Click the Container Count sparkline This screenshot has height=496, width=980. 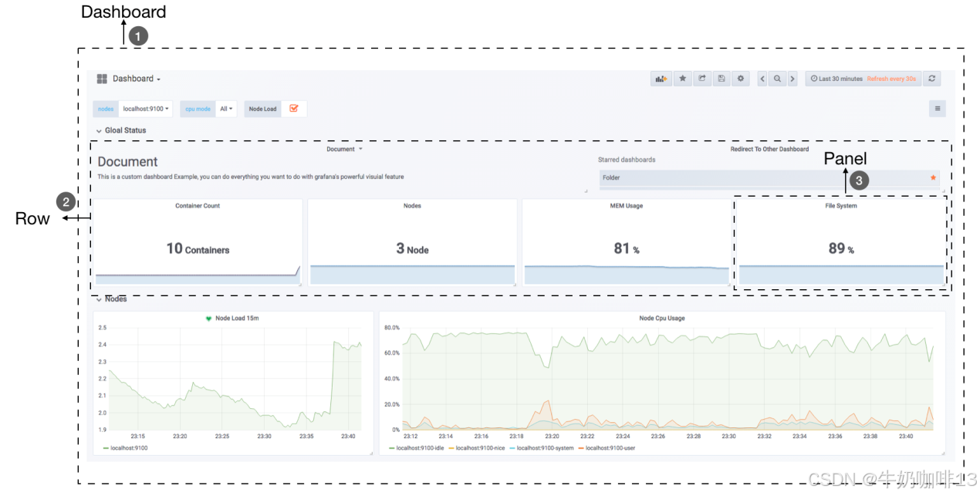[x=198, y=275]
